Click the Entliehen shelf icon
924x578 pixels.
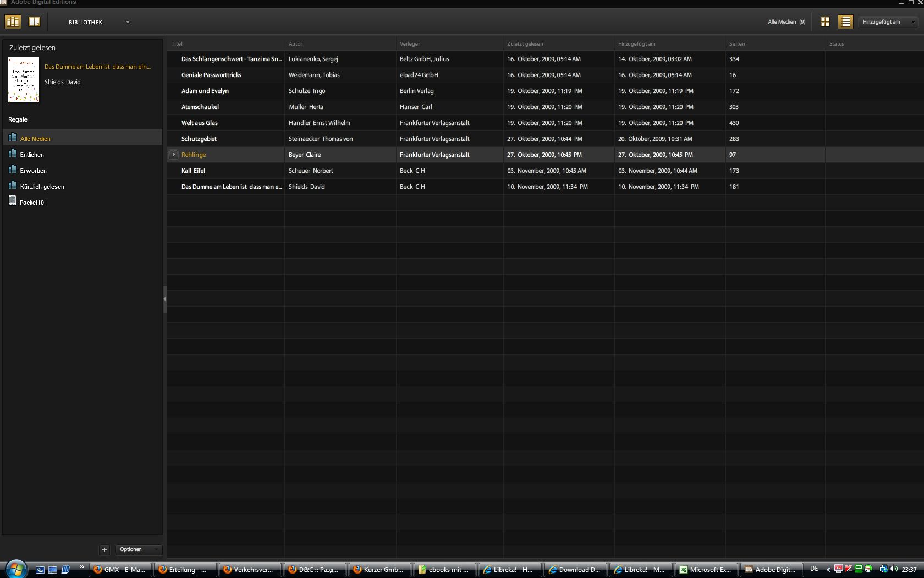click(x=13, y=154)
